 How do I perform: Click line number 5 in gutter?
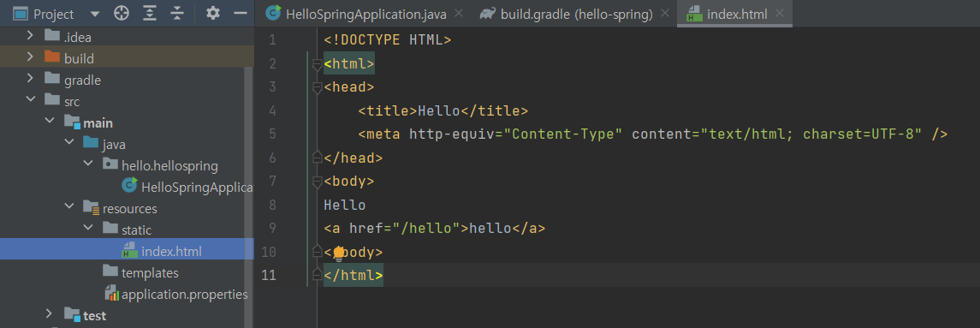click(271, 134)
